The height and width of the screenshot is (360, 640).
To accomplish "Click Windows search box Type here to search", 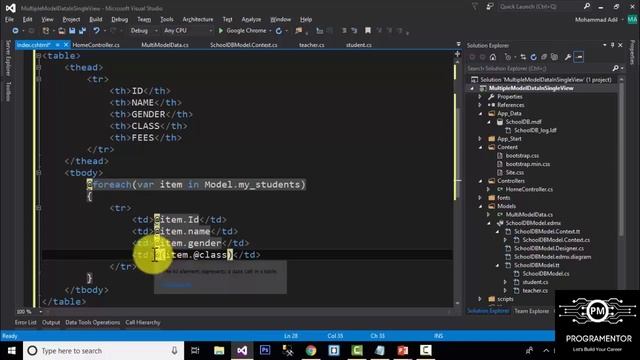I will 103,351.
